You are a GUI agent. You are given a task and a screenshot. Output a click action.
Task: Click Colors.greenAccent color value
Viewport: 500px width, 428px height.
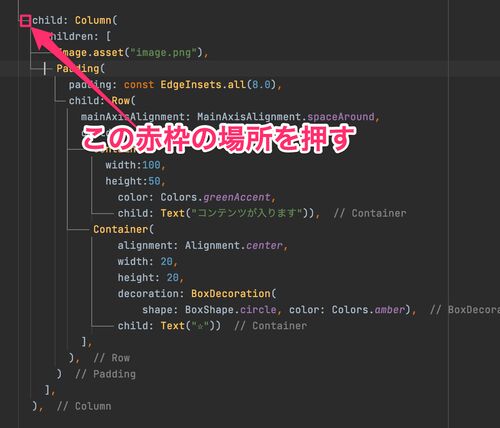[x=215, y=197]
